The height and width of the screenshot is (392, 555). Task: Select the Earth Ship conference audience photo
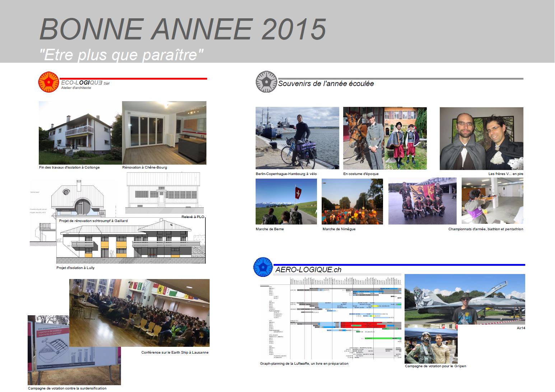tap(140, 312)
